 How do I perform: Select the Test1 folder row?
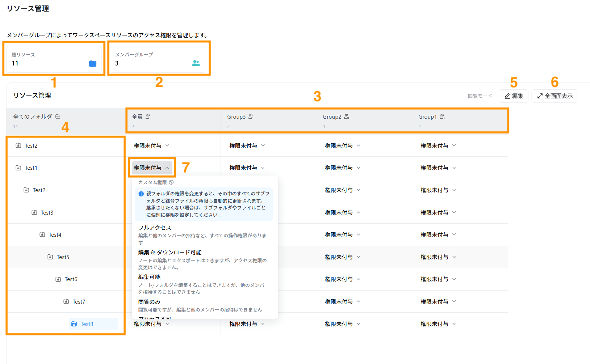66,168
